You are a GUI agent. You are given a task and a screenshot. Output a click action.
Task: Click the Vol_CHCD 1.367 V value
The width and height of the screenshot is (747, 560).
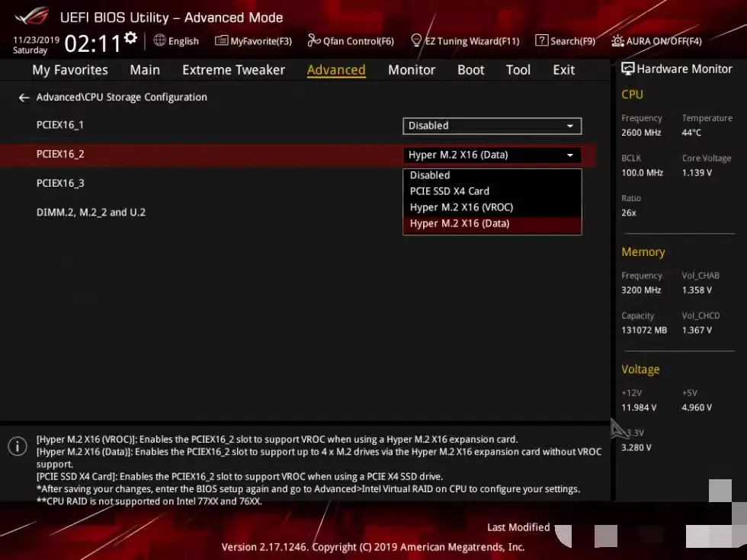click(697, 330)
